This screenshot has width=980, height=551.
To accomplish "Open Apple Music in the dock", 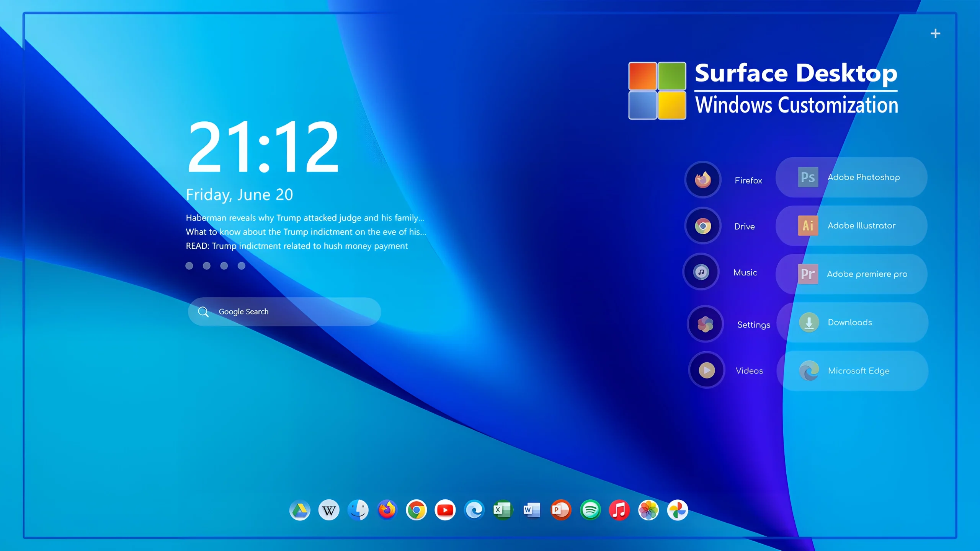I will 619,510.
